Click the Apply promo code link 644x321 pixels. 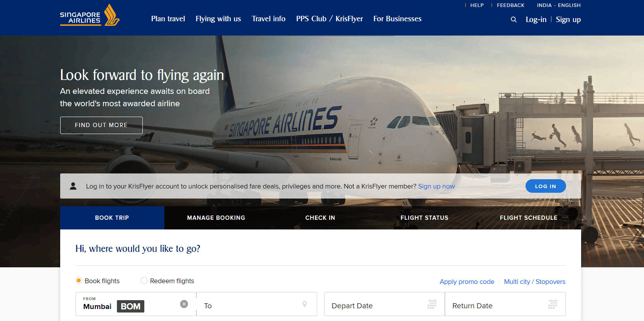[467, 282]
